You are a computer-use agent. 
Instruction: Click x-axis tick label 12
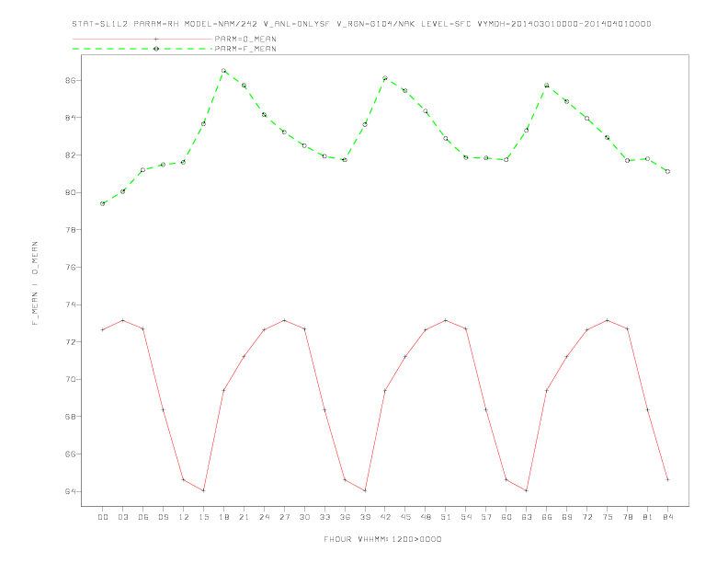click(184, 517)
